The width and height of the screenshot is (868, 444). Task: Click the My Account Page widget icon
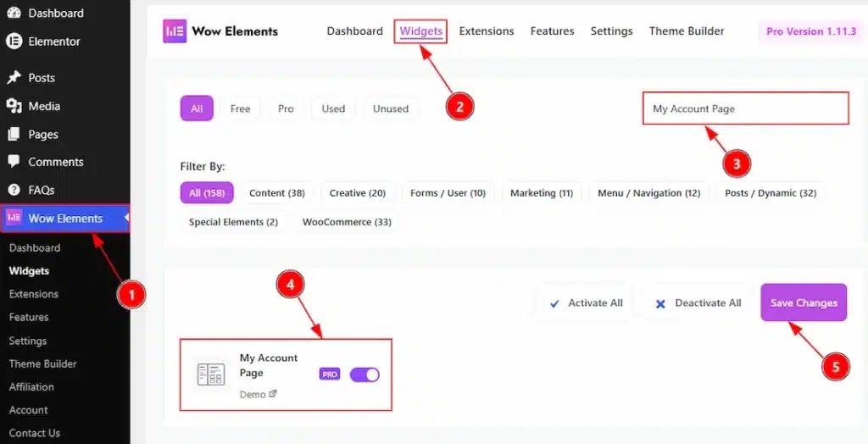211,375
